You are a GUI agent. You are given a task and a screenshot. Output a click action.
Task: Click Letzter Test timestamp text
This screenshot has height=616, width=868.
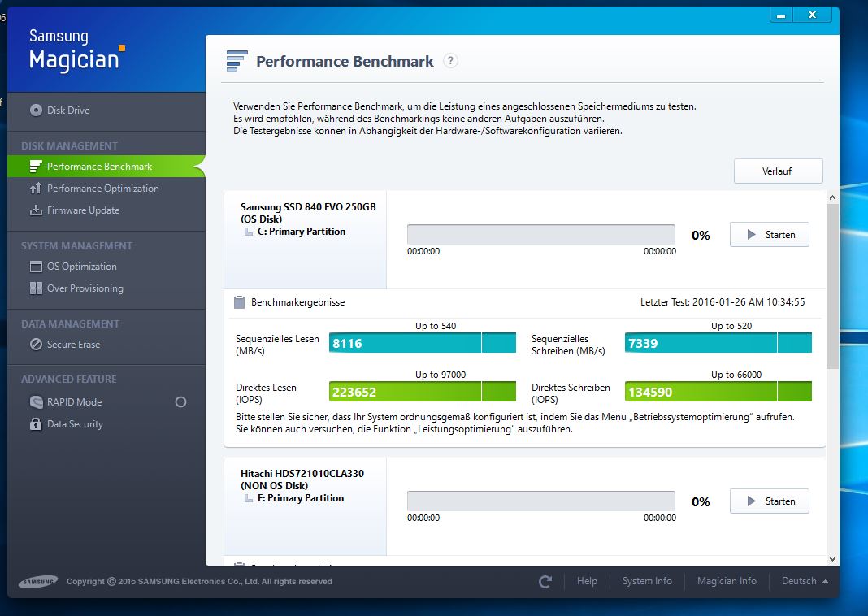(723, 302)
